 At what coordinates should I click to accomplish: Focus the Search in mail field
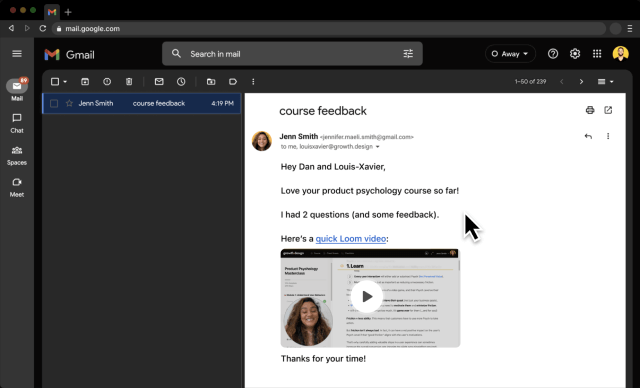pos(292,53)
